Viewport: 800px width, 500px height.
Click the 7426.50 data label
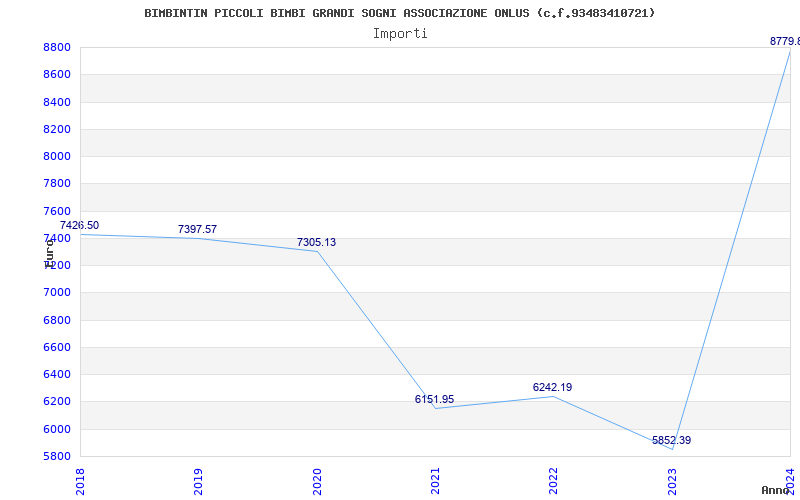(x=79, y=226)
